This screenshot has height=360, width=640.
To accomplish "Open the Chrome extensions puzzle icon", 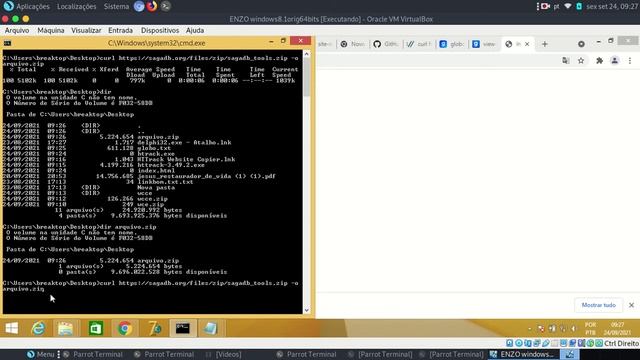I will [x=599, y=61].
